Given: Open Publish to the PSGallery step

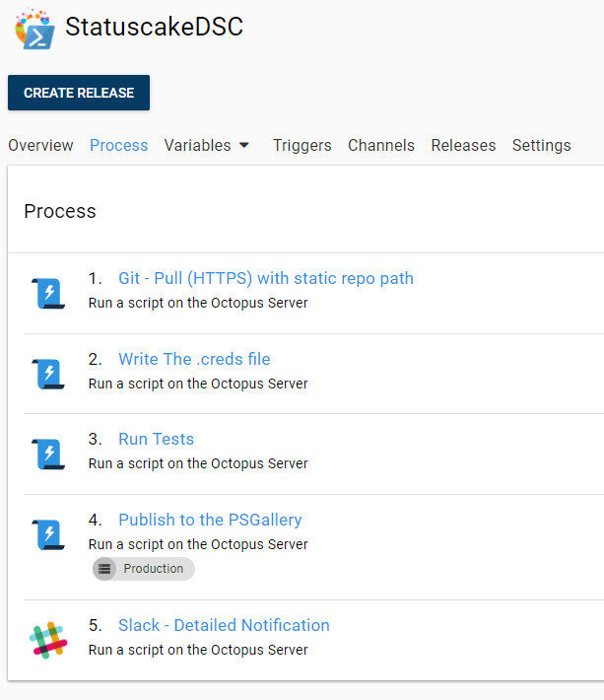Looking at the screenshot, I should [x=210, y=520].
